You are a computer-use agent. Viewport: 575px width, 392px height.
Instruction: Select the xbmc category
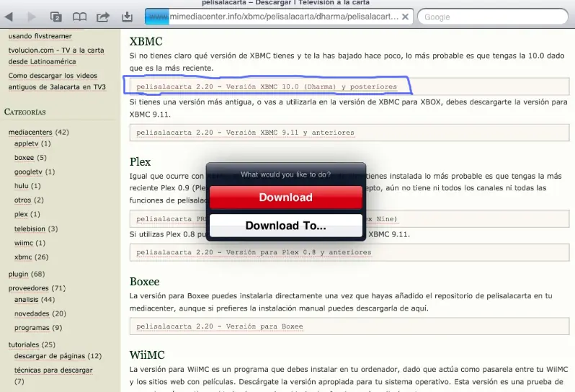coord(23,257)
